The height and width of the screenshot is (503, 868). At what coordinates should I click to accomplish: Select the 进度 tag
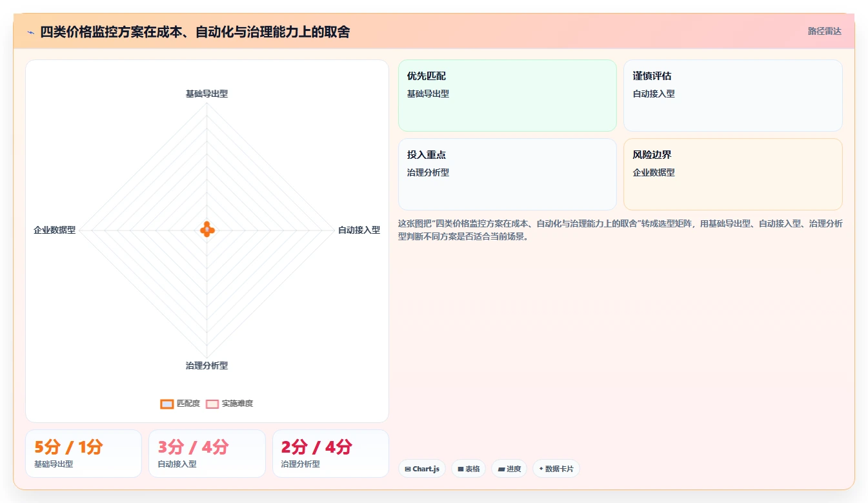[x=509, y=469]
